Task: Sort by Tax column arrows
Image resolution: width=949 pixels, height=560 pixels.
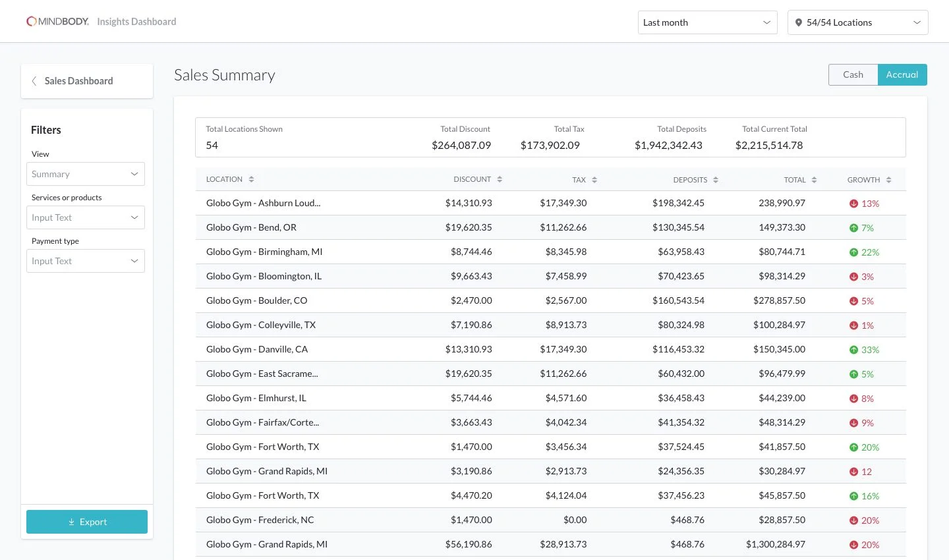Action: (x=594, y=180)
